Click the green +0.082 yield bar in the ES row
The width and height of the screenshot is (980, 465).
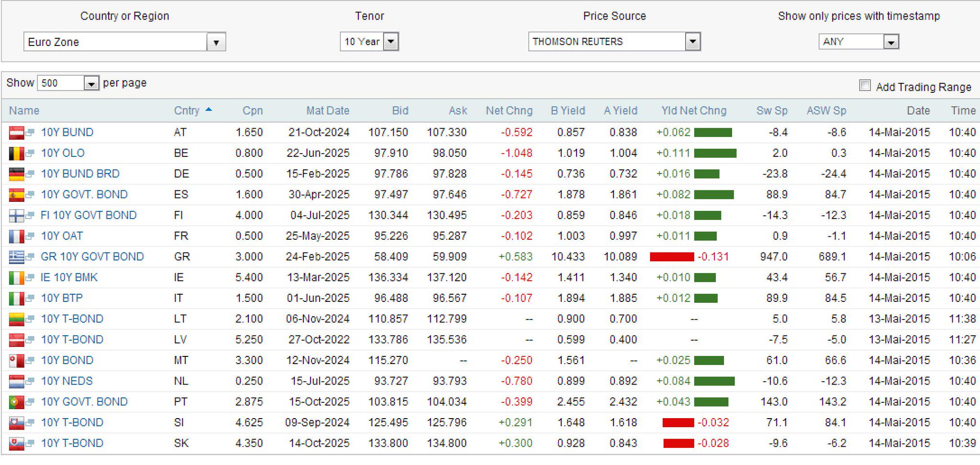pyautogui.click(x=713, y=195)
